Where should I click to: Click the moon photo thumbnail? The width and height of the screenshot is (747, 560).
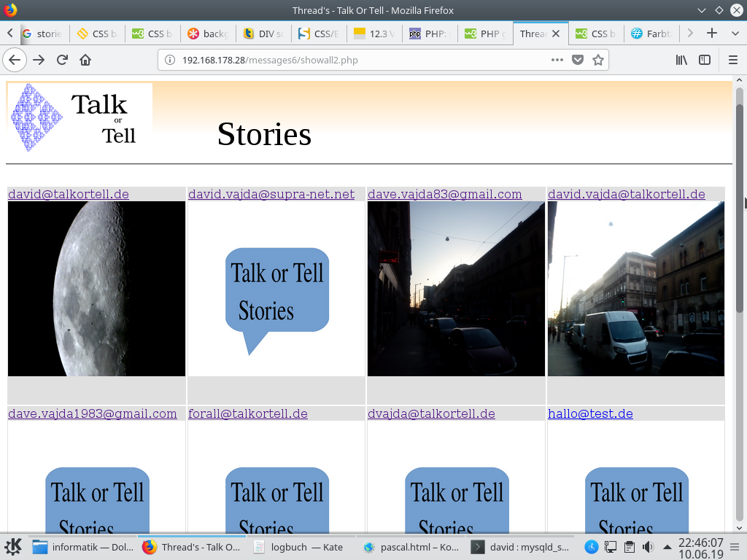pos(96,289)
